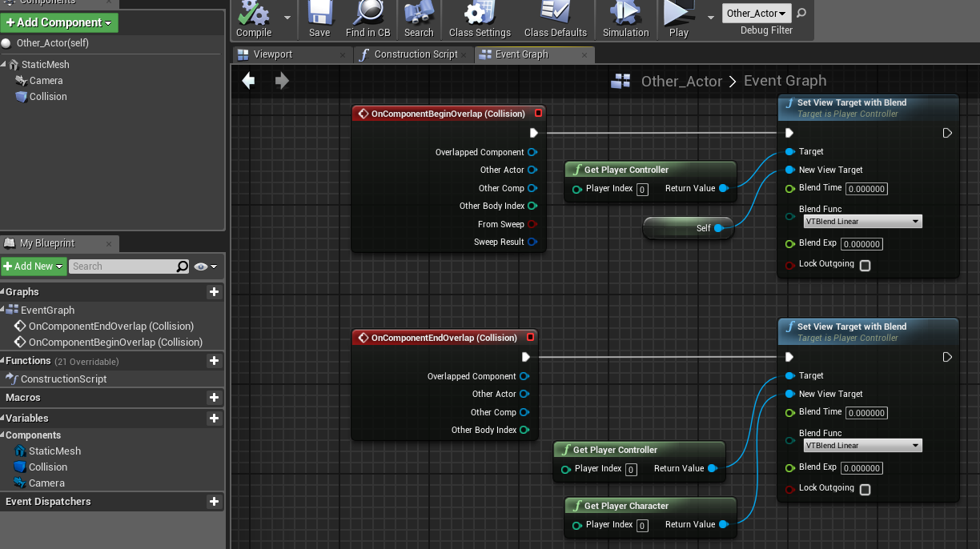Viewport: 980px width, 549px height.
Task: Collapse the EventGraph tree entry
Action: point(2,311)
